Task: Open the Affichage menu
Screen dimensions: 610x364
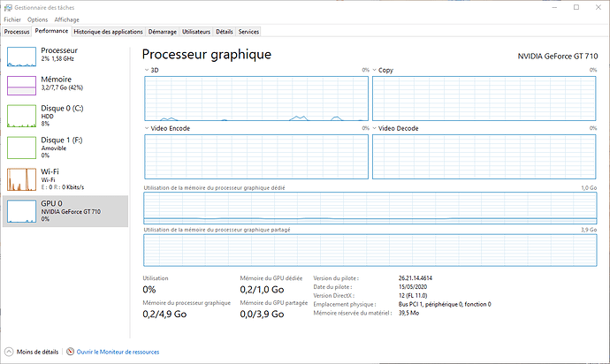Action: click(66, 19)
